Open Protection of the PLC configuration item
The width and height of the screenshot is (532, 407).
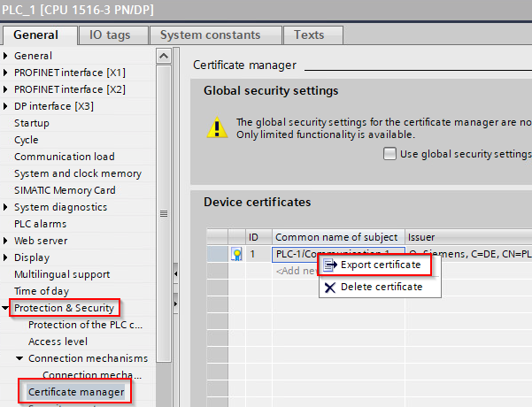85,325
